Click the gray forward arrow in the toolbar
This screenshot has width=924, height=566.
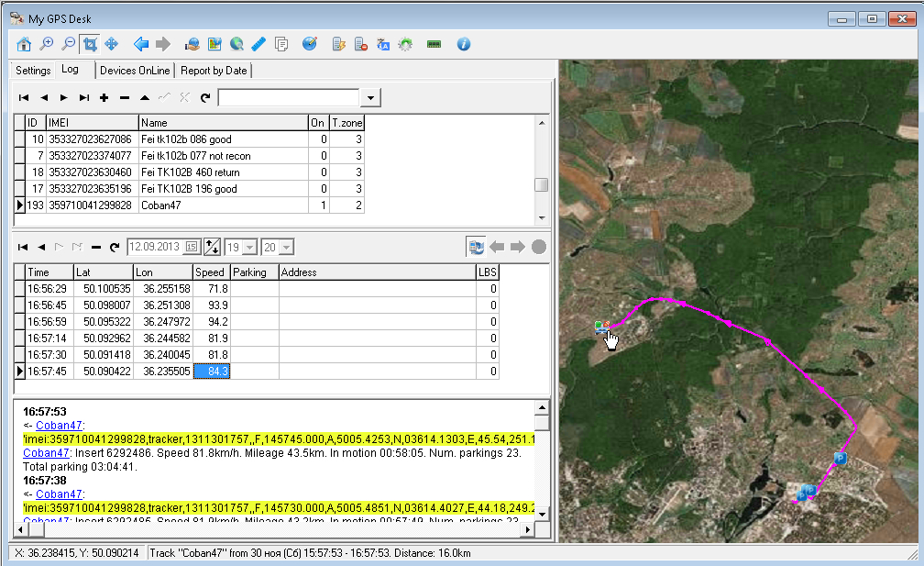point(163,44)
